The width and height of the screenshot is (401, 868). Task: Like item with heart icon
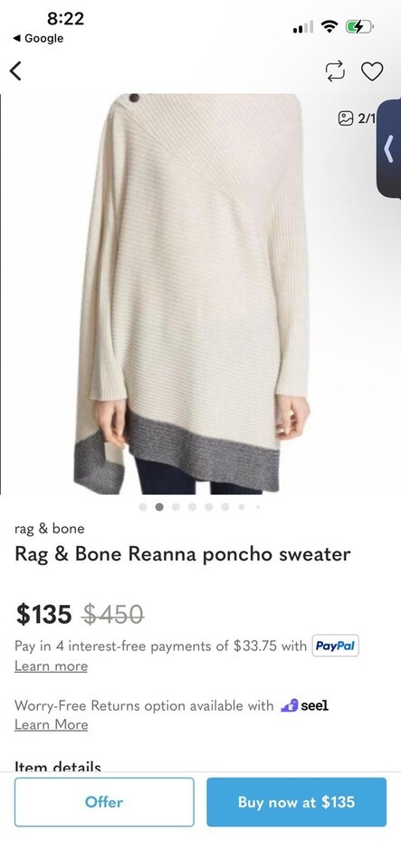(372, 71)
